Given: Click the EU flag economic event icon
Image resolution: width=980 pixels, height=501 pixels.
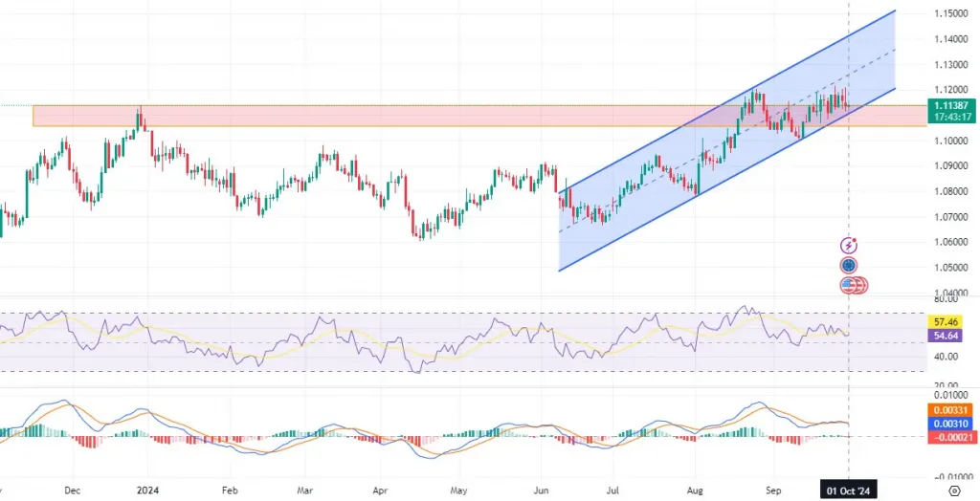Looking at the screenshot, I should [848, 266].
